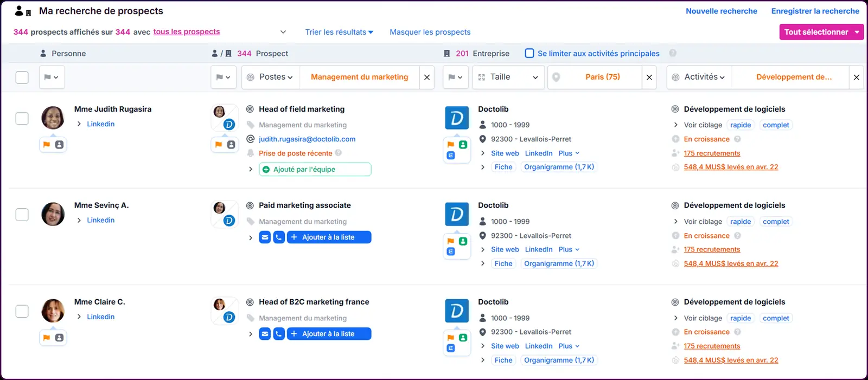
Task: Remove the Développement de... activity filter
Action: pos(857,77)
